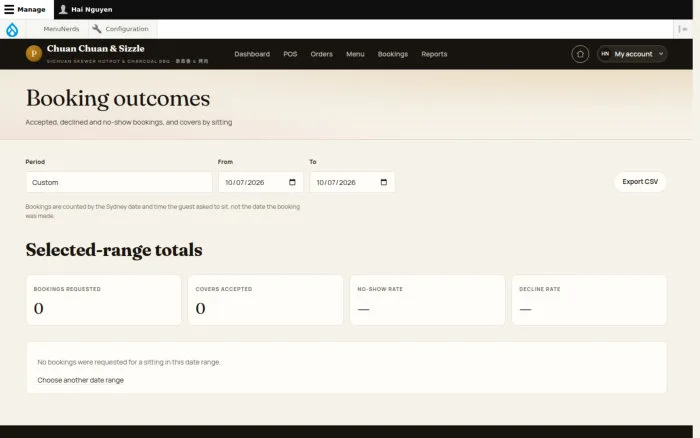Viewport: 700px width, 438px height.
Task: Click the circular home icon button
Action: click(580, 54)
